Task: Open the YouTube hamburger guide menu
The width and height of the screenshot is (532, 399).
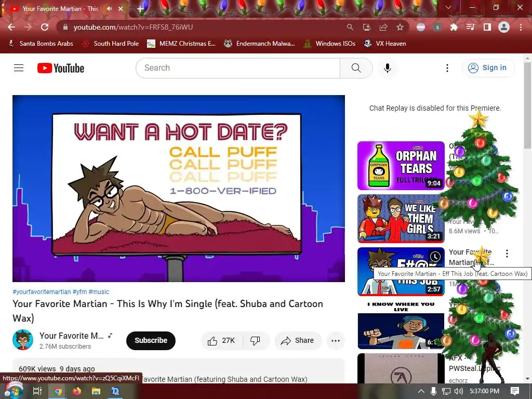Action: click(x=19, y=68)
